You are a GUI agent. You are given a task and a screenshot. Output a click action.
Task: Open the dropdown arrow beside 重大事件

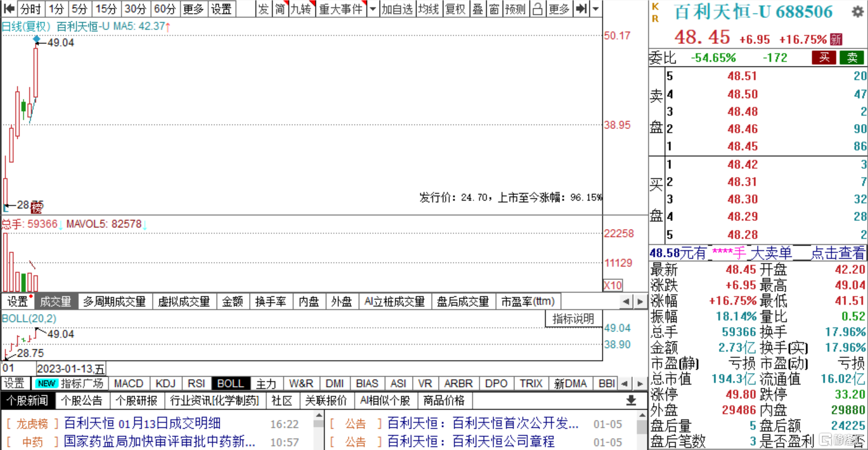pyautogui.click(x=373, y=9)
